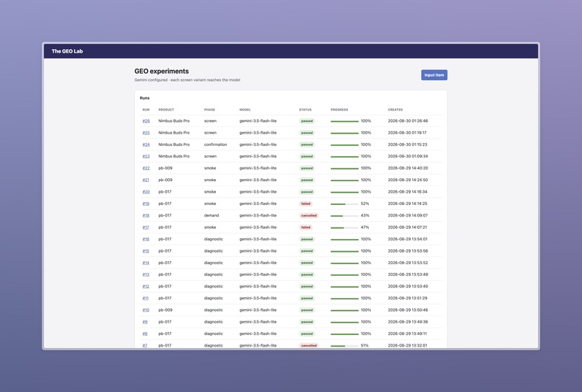This screenshot has width=582, height=392.
Task: Open run #23 link
Action: click(146, 156)
